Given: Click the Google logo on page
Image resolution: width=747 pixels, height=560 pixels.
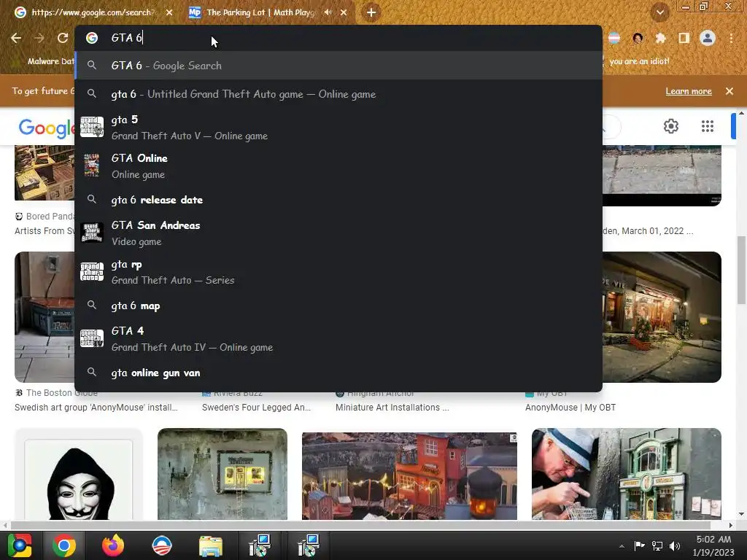Looking at the screenshot, I should tap(47, 128).
